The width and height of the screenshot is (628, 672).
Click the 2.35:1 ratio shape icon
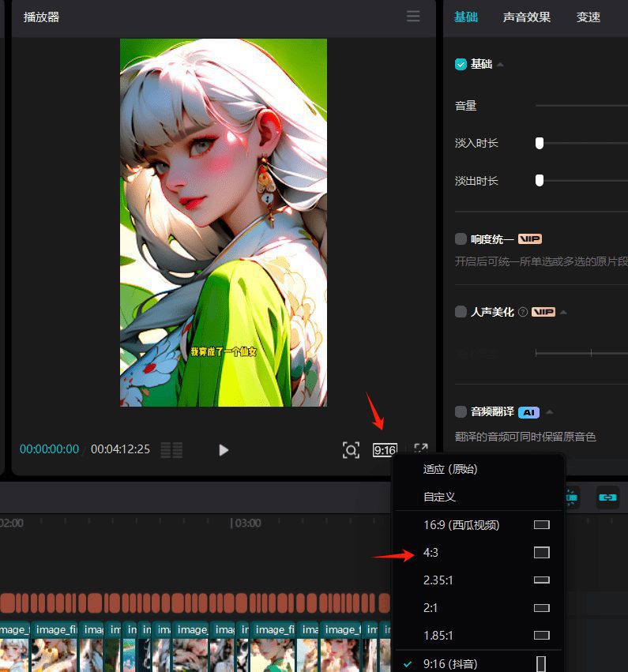tap(541, 580)
